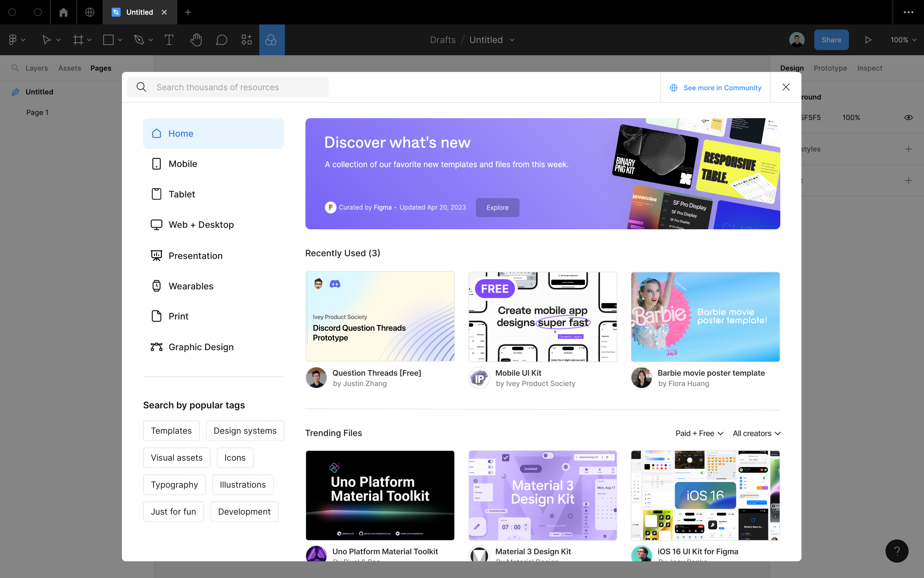The width and height of the screenshot is (924, 578).
Task: Go to the home icon in the tab bar
Action: click(x=64, y=12)
